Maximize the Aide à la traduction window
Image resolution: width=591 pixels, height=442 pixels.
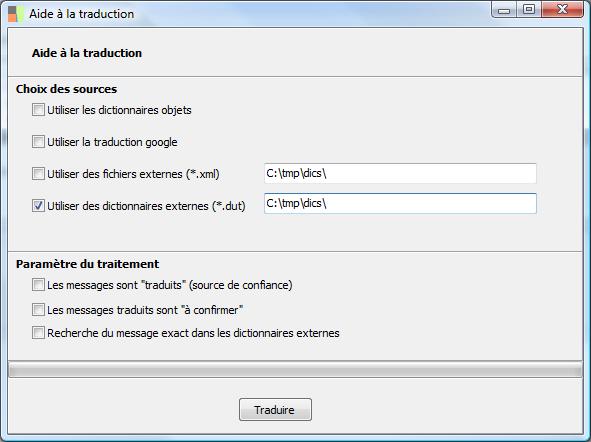pyautogui.click(x=529, y=10)
